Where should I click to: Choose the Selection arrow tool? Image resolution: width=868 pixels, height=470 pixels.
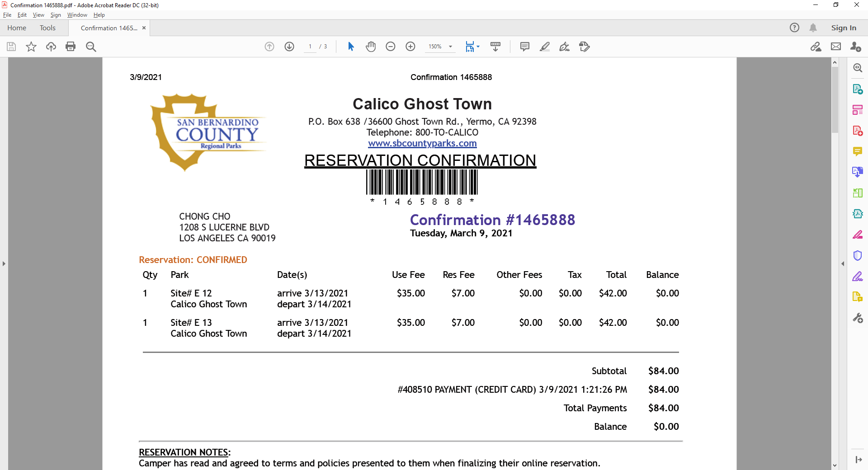point(351,47)
